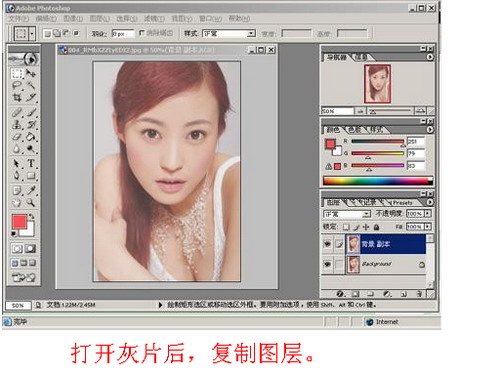Select the History Brush tool
The height and width of the screenshot is (375, 500).
point(31,125)
